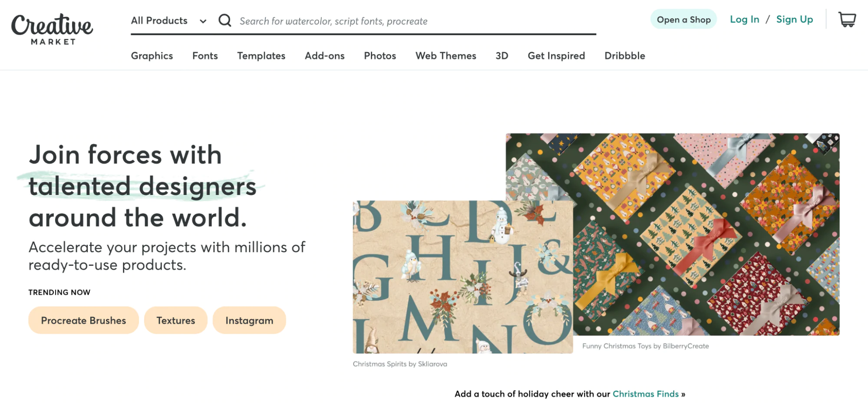Select the Procreate Brushes trending tag

[83, 320]
